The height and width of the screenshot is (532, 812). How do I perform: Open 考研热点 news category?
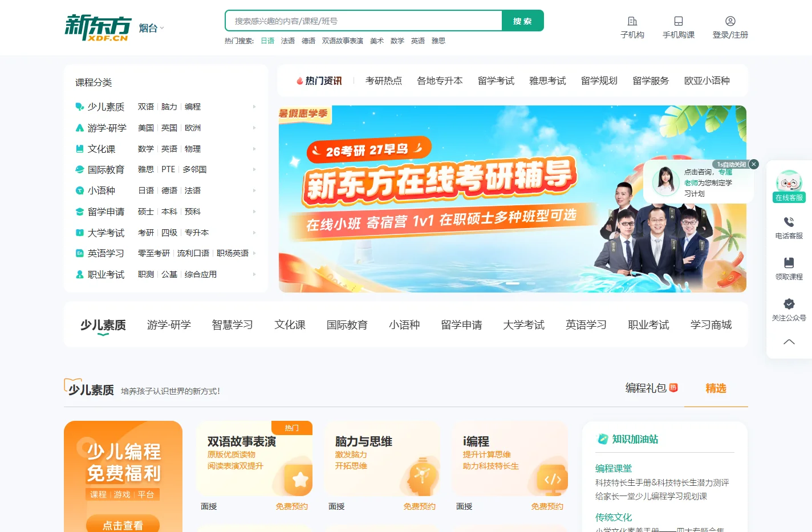384,81
